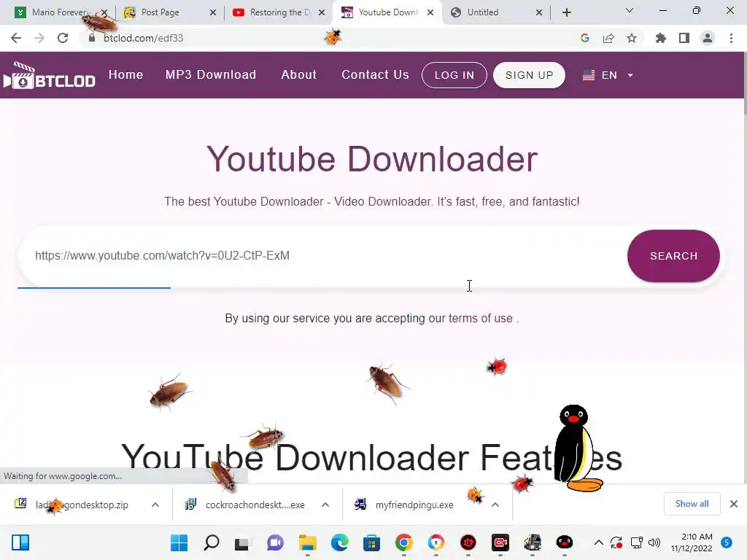Open the red screen recorder taskbar icon

tap(500, 542)
